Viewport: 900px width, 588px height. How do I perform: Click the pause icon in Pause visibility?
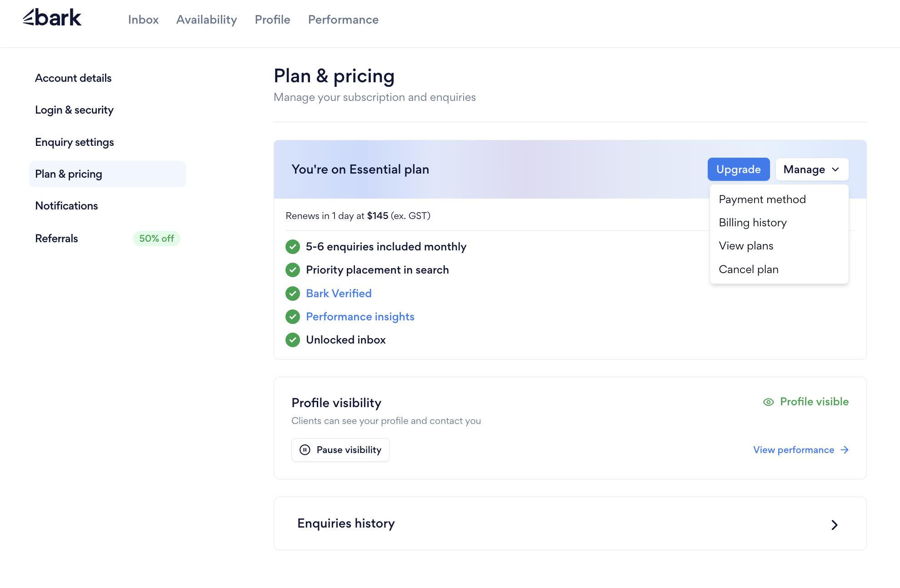305,450
